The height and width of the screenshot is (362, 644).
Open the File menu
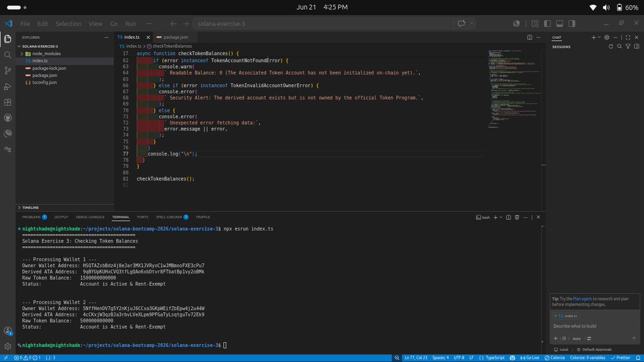[x=25, y=24]
